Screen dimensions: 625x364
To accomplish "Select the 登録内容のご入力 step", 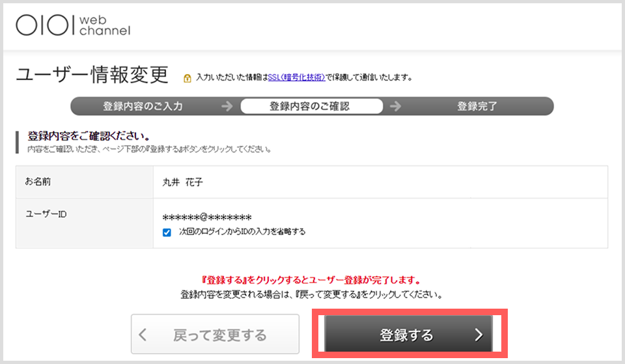I will 143,106.
